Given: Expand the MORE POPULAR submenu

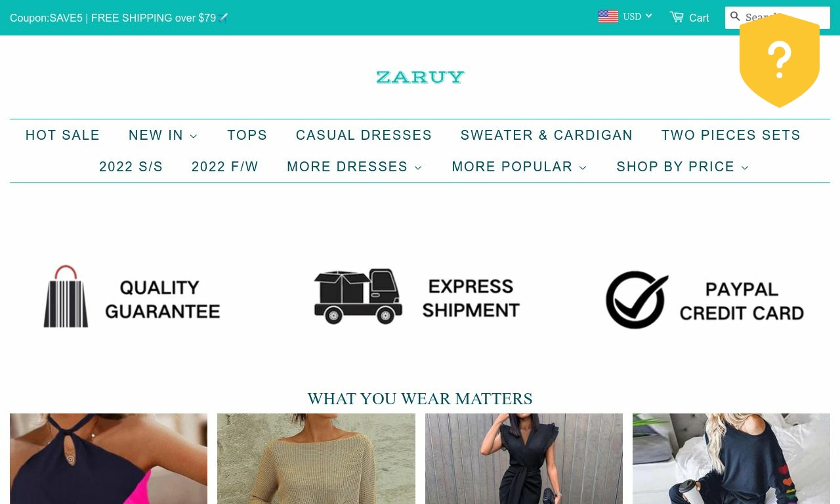Looking at the screenshot, I should point(519,167).
